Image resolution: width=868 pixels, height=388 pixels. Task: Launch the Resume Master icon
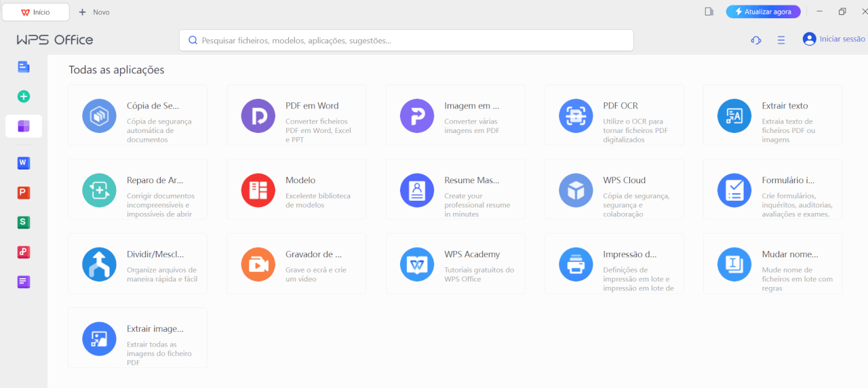417,190
